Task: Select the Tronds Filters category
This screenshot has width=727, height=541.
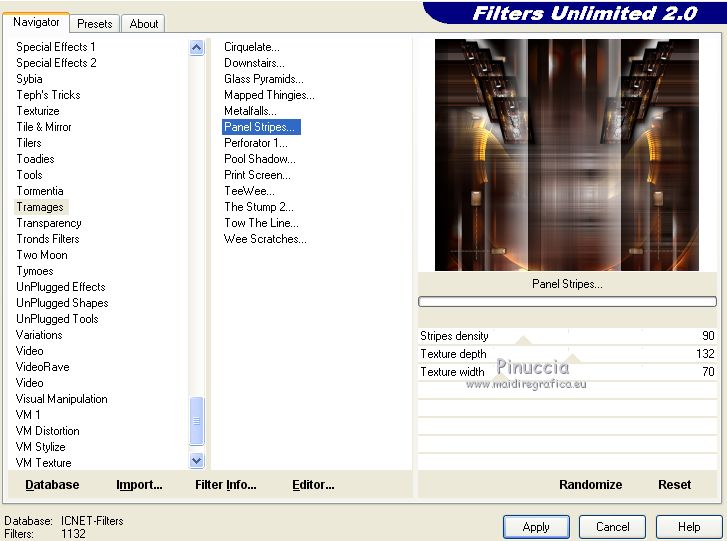Action: tap(48, 239)
